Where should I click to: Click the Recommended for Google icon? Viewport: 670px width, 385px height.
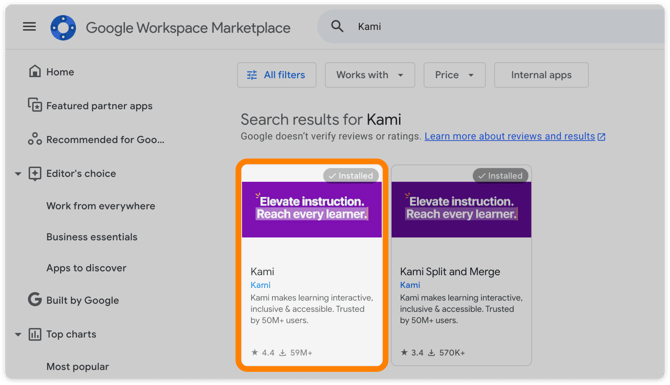point(35,139)
